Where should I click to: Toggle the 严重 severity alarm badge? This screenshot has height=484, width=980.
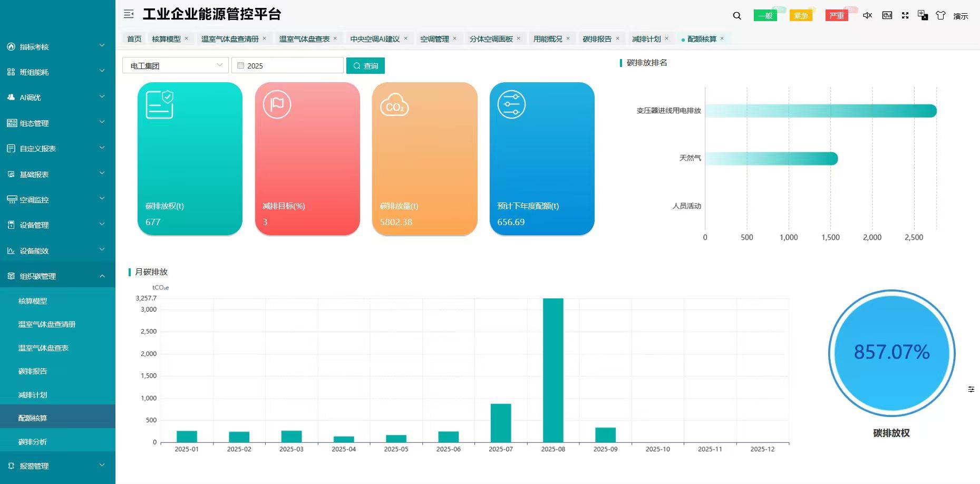pyautogui.click(x=837, y=16)
